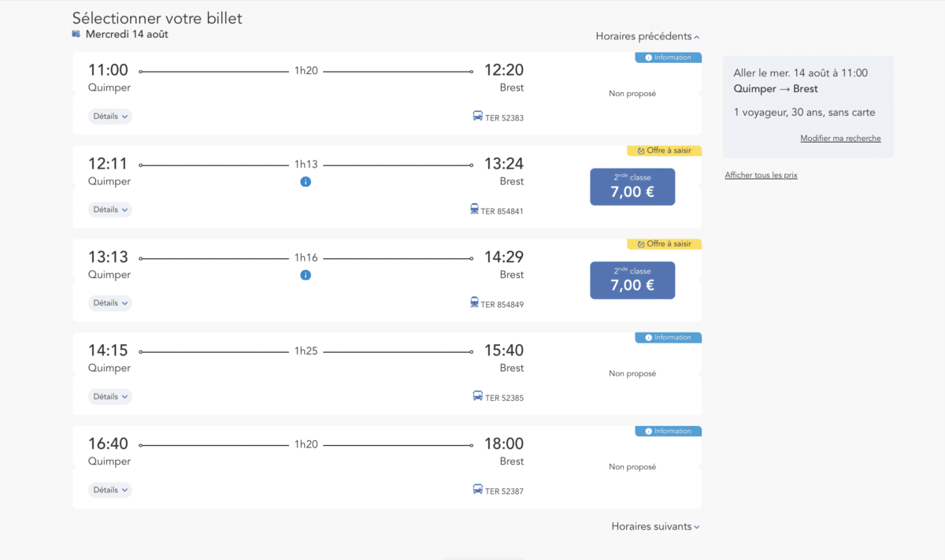Screen dimensions: 945x560
Task: Load later times with Horaires suivants
Action: click(655, 526)
